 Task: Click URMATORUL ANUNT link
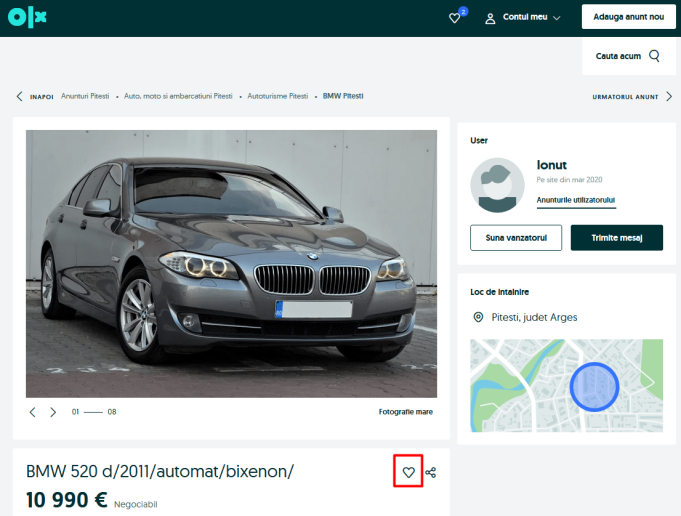[x=625, y=97]
